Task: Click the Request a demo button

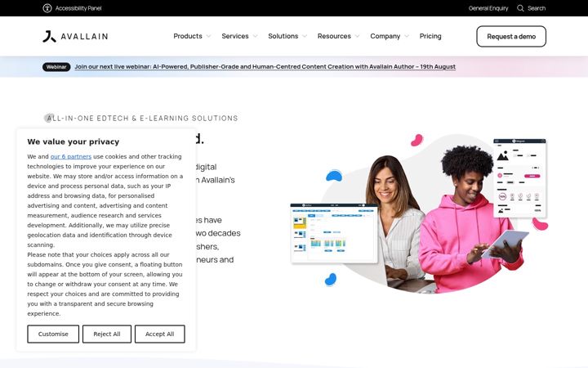Action: coord(511,37)
